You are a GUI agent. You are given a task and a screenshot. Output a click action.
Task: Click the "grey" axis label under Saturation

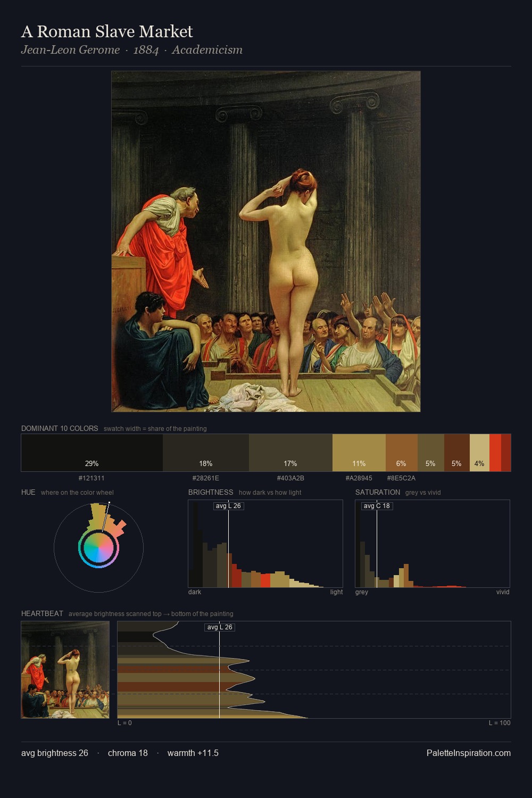click(362, 592)
